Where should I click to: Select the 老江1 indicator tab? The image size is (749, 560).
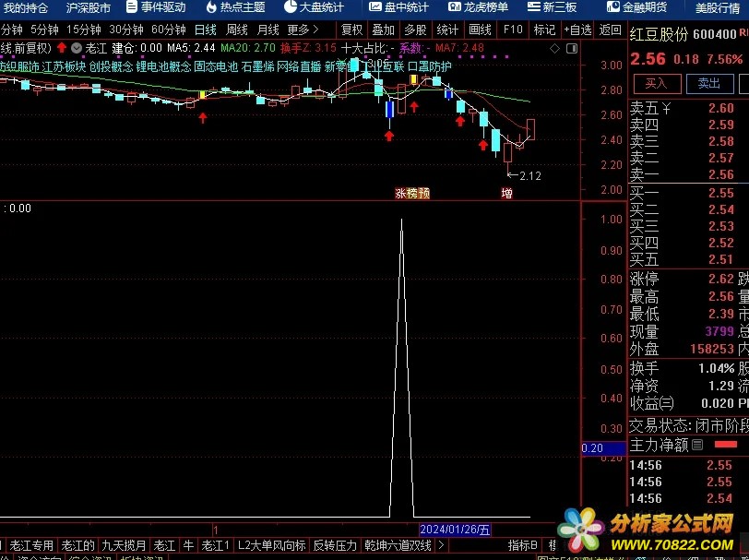(216, 544)
